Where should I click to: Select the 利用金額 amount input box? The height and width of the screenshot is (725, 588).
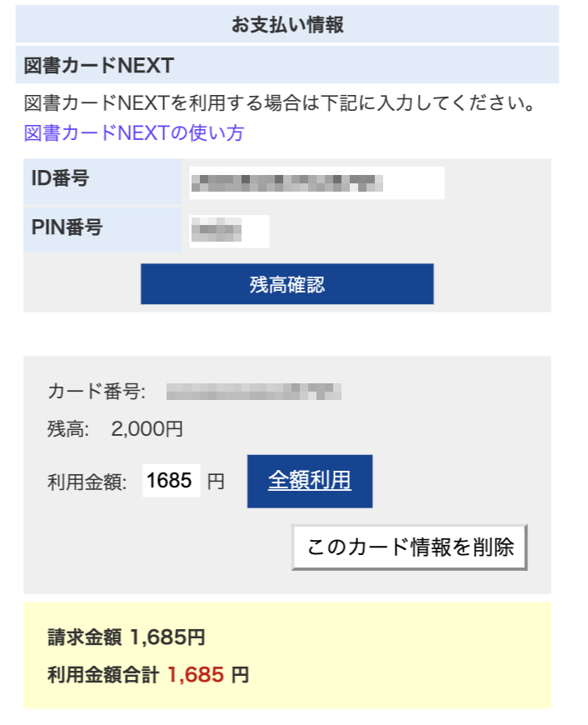172,480
